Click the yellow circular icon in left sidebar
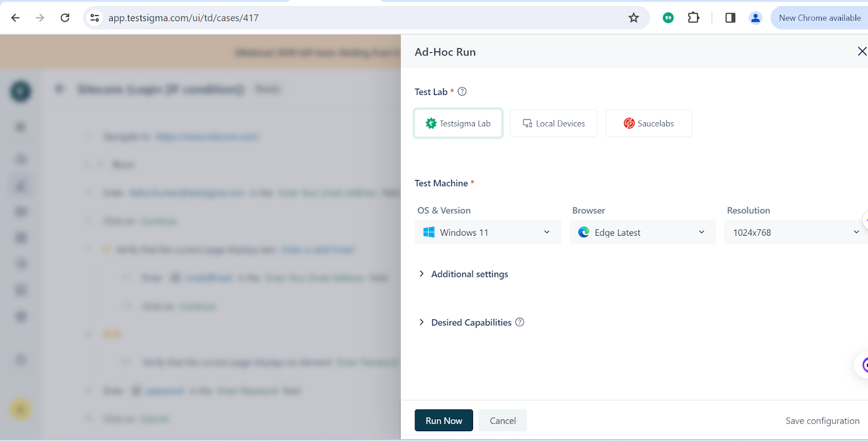 pos(21,409)
